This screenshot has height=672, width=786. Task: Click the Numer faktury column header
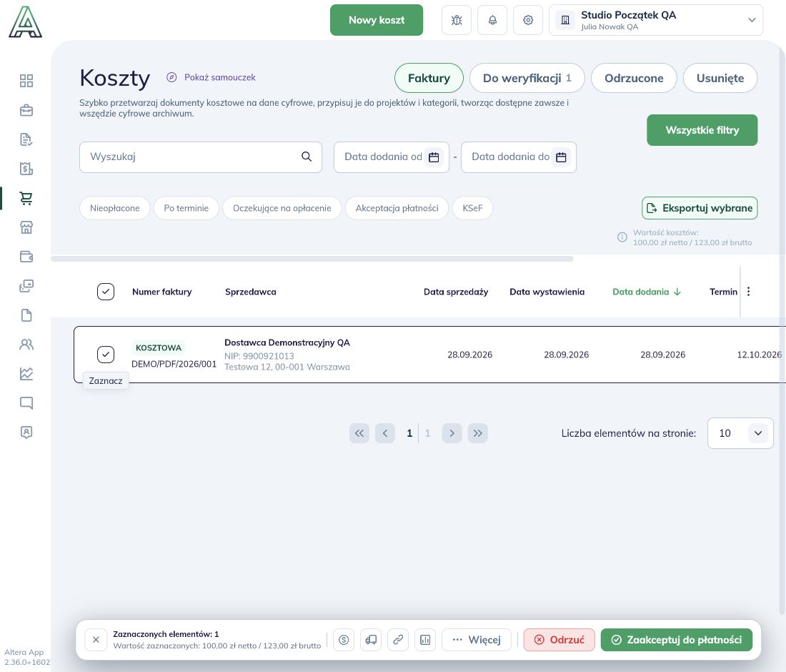(162, 292)
